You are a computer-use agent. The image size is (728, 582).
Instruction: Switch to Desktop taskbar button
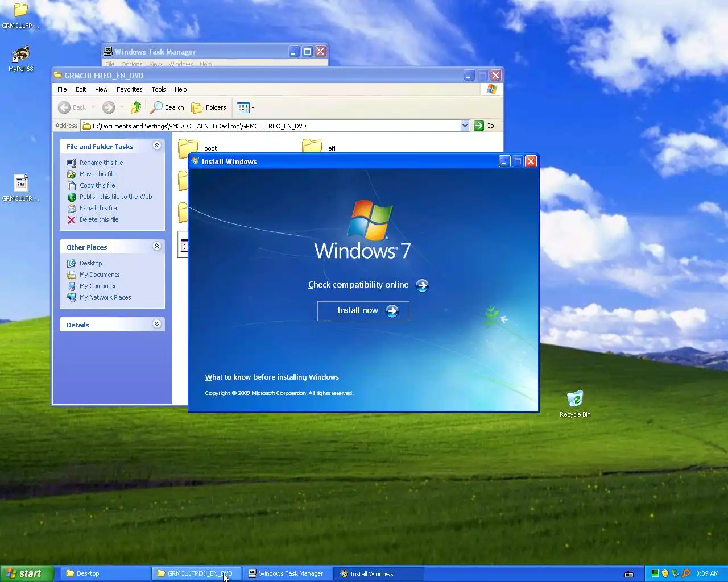[105, 573]
